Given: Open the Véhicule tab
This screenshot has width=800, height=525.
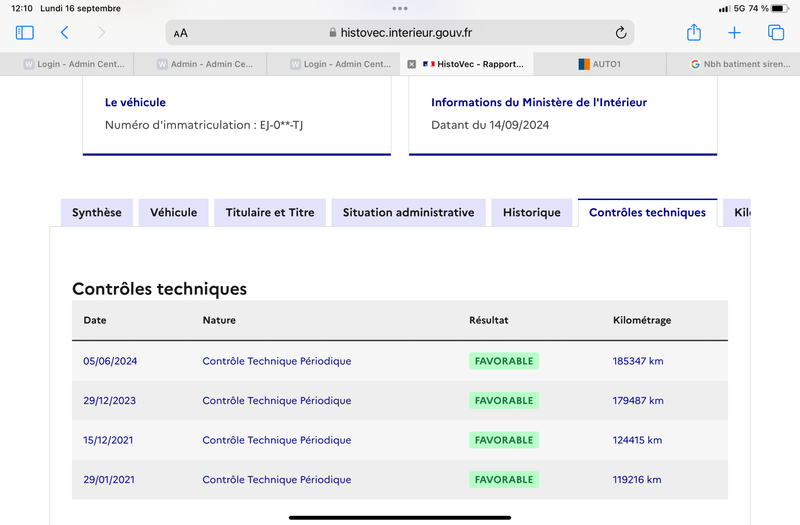Looking at the screenshot, I should pos(173,212).
